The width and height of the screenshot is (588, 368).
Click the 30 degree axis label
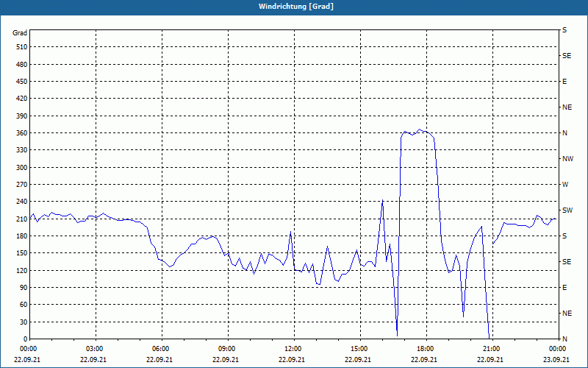[24, 322]
